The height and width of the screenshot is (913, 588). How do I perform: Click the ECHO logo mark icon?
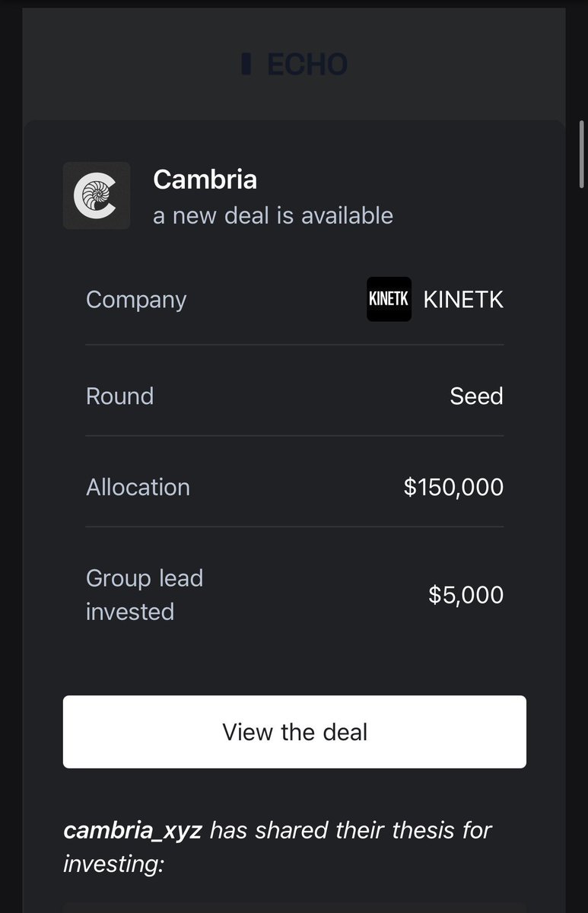pyautogui.click(x=246, y=65)
